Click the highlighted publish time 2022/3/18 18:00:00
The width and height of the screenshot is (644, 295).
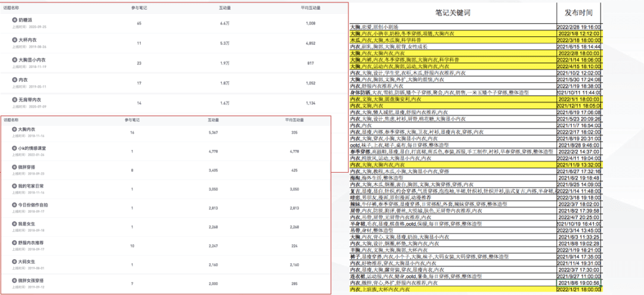tap(579, 41)
